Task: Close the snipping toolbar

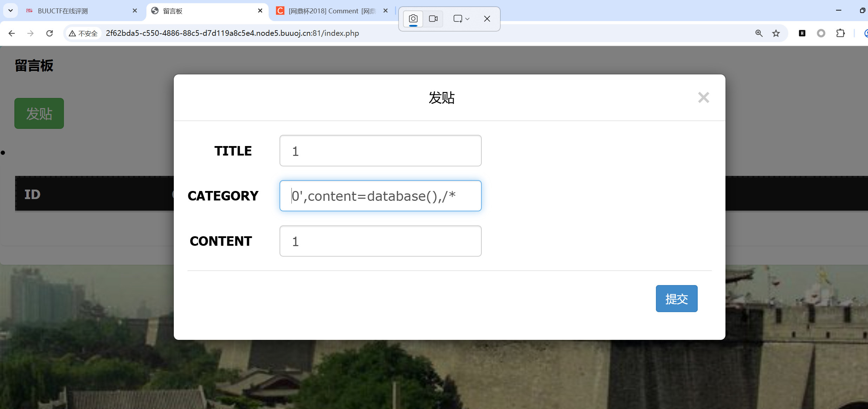Action: point(487,19)
